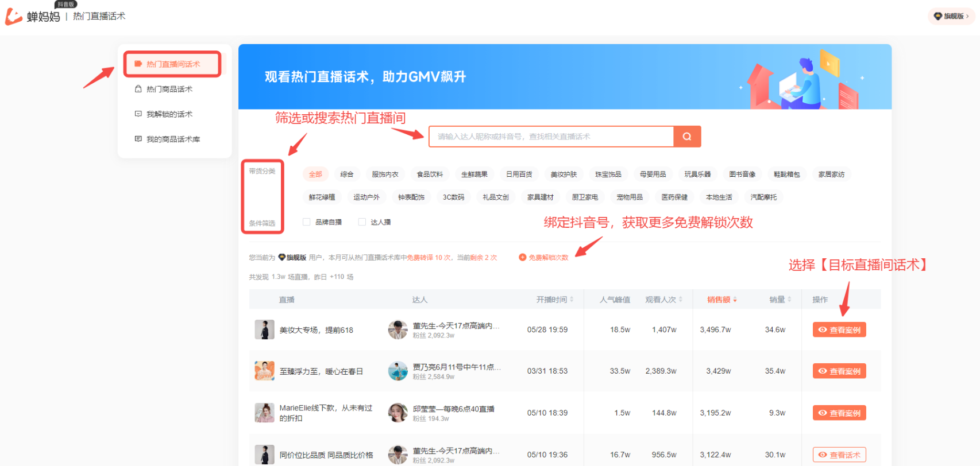Image resolution: width=980 pixels, height=466 pixels.
Task: Open 我的商品话术库 in sidebar
Action: point(173,139)
